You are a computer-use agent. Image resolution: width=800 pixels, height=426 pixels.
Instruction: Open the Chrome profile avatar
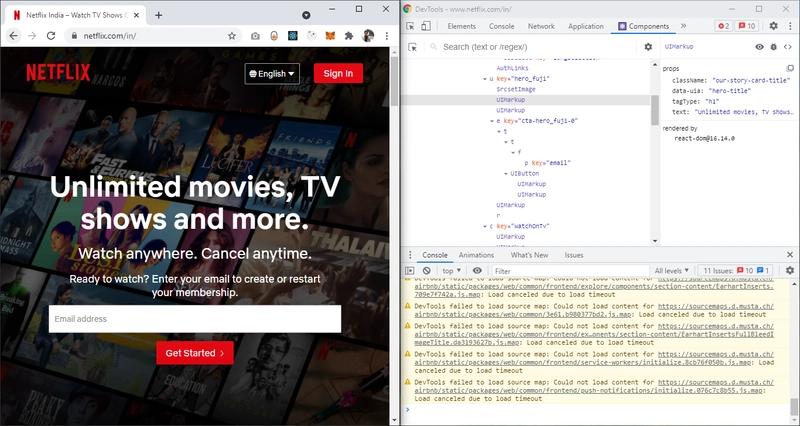pos(368,36)
